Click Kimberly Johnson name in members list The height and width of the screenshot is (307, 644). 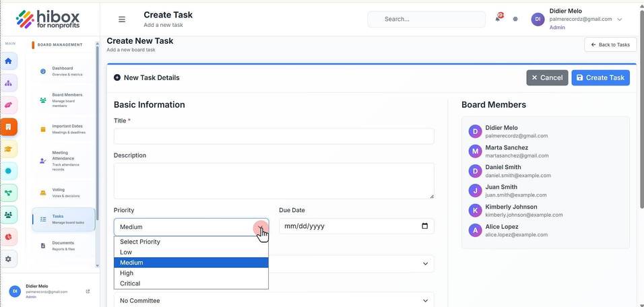coord(511,207)
